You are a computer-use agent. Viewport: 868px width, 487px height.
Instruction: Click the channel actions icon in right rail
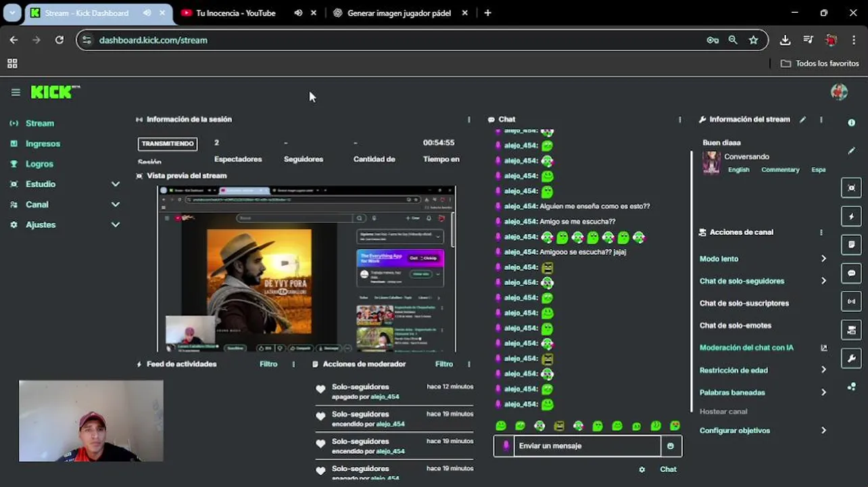click(851, 330)
